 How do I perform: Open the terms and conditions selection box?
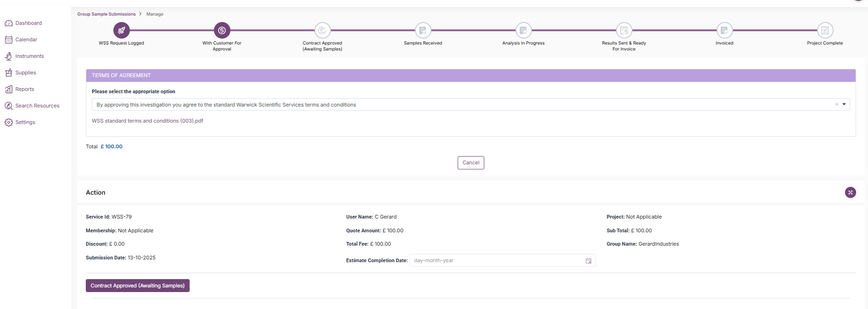[x=459, y=105]
